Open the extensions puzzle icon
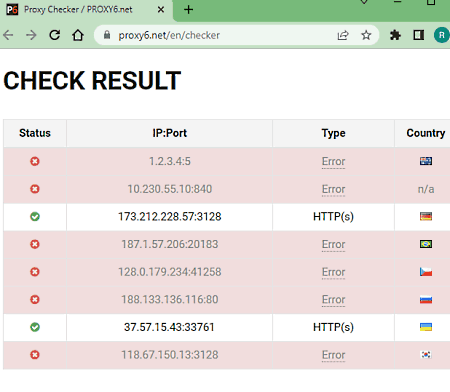This screenshot has height=392, width=450. [x=395, y=35]
